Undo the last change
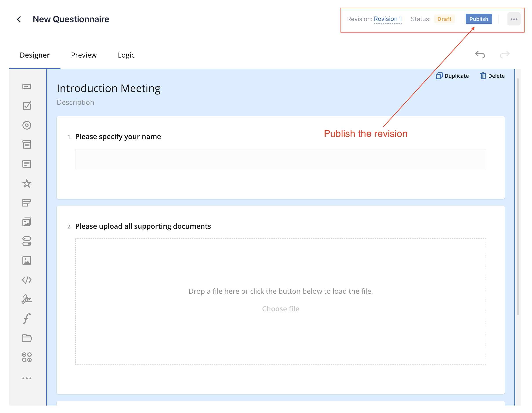Viewport: 532px width, 413px height. tap(480, 55)
